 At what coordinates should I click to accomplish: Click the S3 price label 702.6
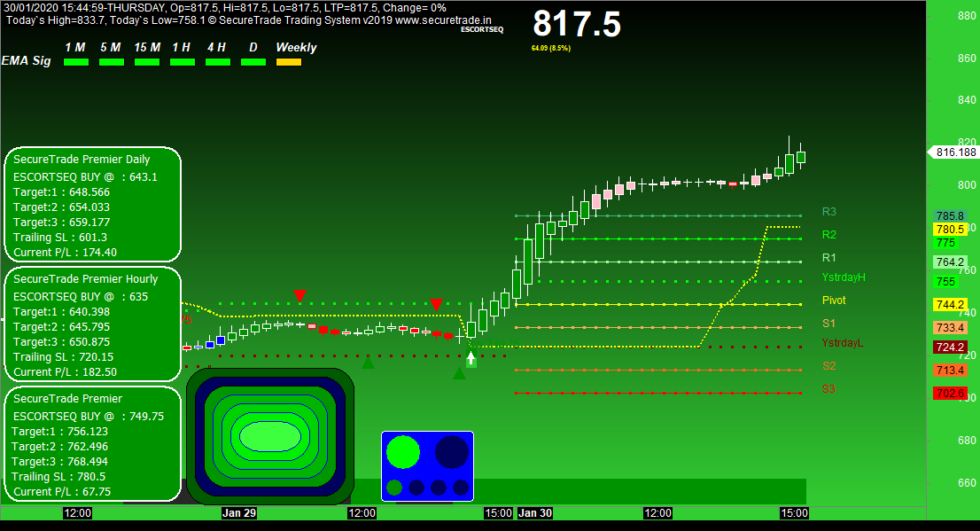950,394
